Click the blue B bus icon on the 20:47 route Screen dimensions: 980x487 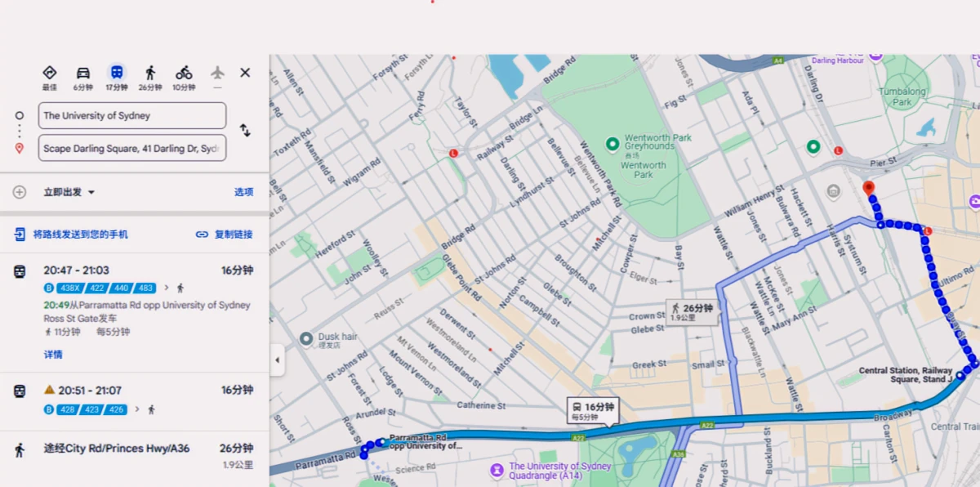tap(49, 288)
